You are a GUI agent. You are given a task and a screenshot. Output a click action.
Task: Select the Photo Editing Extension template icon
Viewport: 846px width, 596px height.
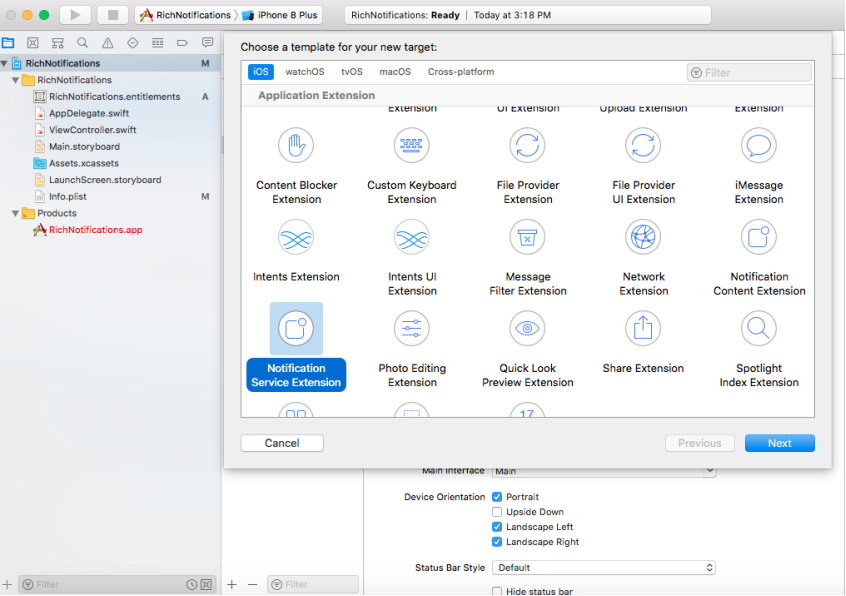[x=412, y=328]
